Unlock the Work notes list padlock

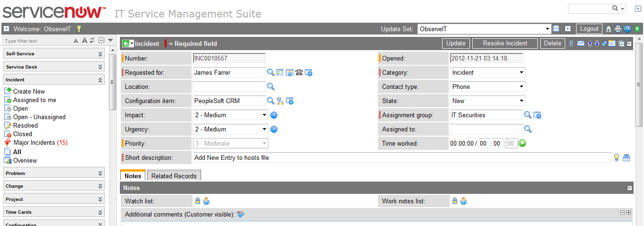click(455, 201)
